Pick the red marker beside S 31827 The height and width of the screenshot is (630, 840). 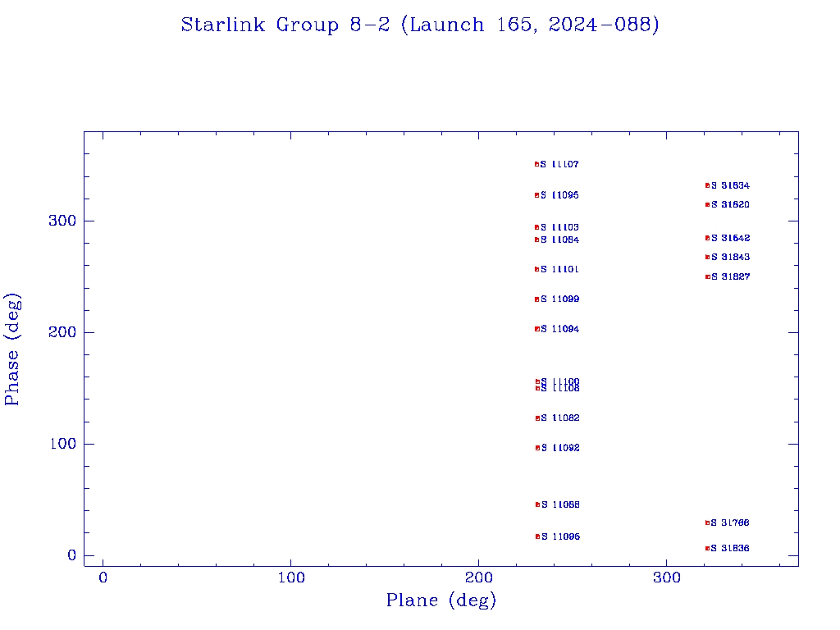(708, 277)
